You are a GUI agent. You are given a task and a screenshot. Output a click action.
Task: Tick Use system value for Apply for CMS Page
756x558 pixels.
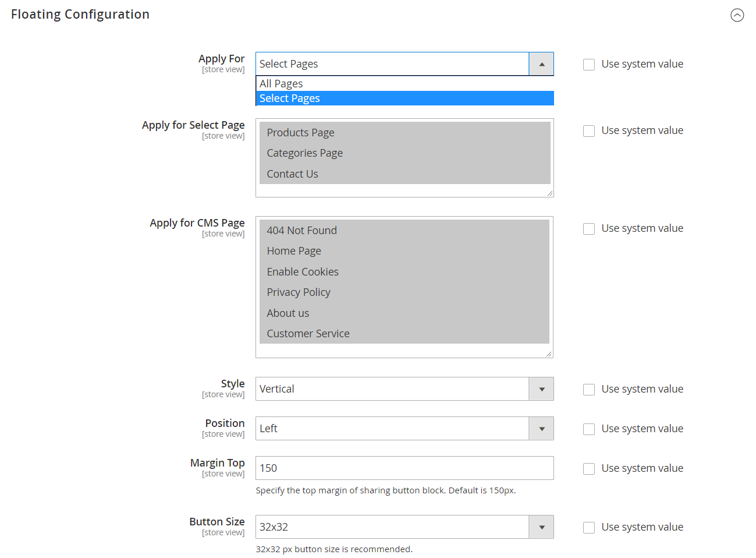[x=589, y=229]
